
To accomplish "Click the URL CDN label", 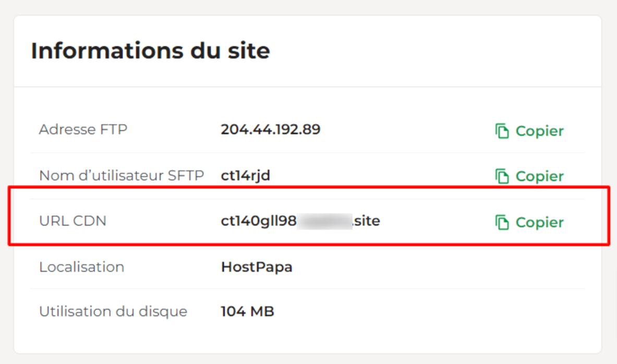I will coord(73,221).
